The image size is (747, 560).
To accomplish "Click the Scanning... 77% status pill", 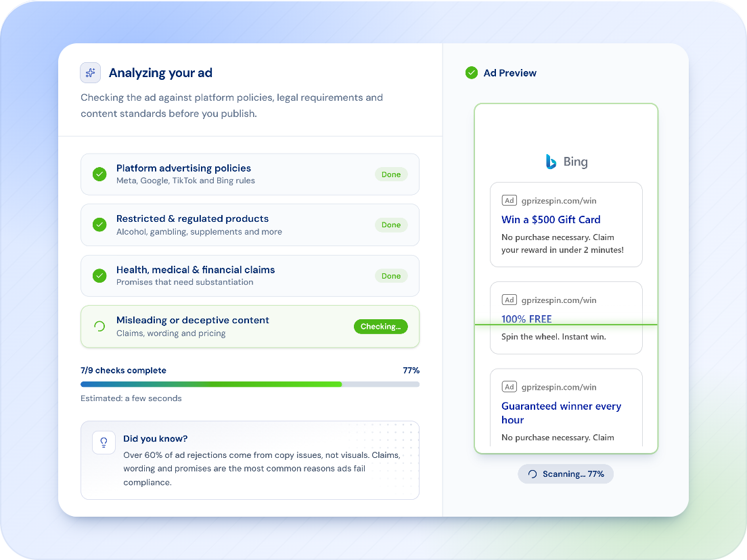I will pos(566,474).
